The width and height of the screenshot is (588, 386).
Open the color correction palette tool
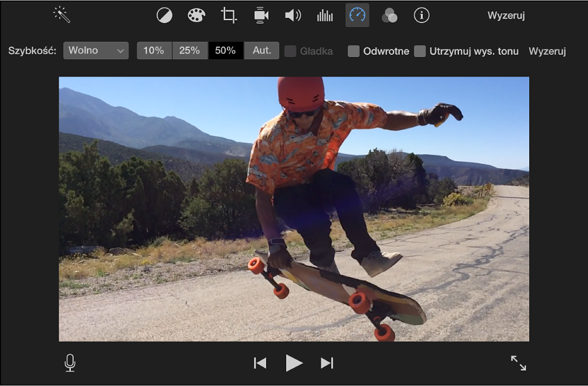coord(196,16)
